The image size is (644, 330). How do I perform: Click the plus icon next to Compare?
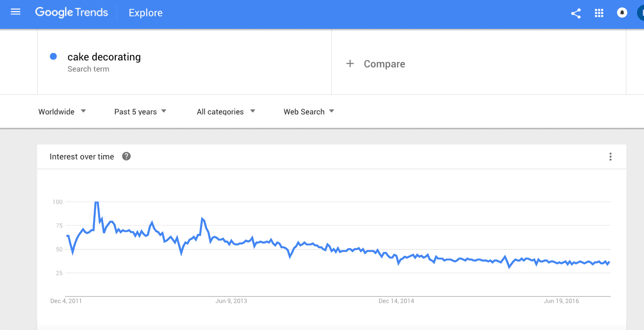[x=350, y=64]
